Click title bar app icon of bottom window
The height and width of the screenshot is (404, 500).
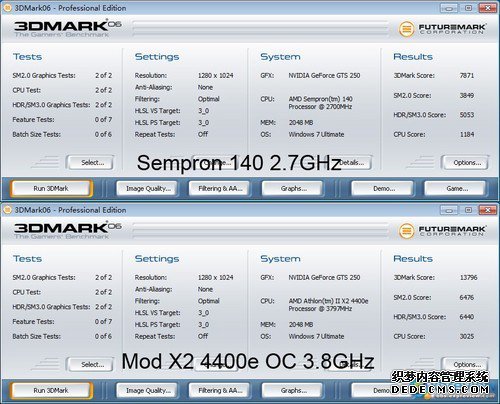click(7, 210)
